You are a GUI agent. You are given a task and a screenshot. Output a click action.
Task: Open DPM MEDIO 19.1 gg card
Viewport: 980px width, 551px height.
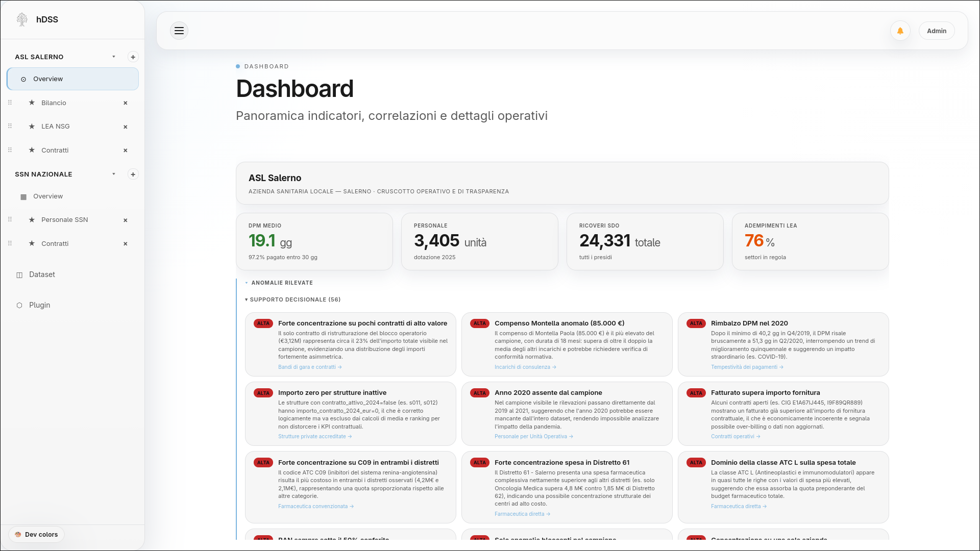click(x=314, y=241)
